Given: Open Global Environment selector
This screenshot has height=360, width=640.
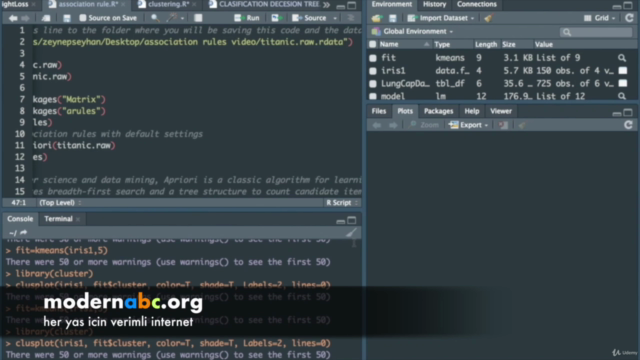Looking at the screenshot, I should [x=413, y=31].
